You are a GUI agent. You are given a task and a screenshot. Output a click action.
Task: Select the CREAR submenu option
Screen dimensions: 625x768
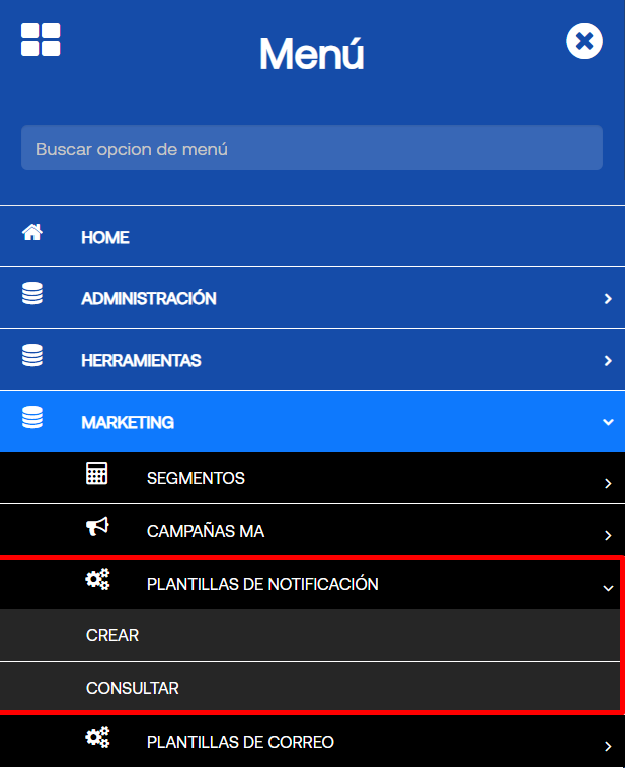pyautogui.click(x=112, y=636)
